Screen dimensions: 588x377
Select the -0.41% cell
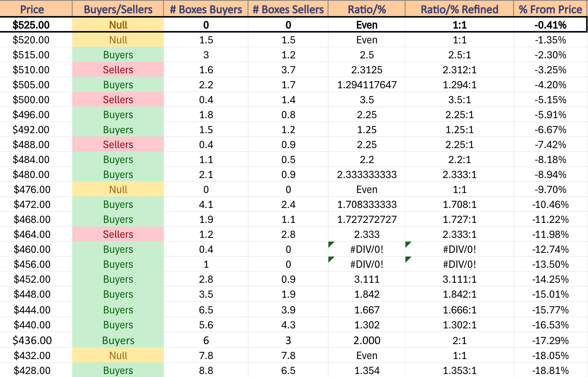pos(550,25)
